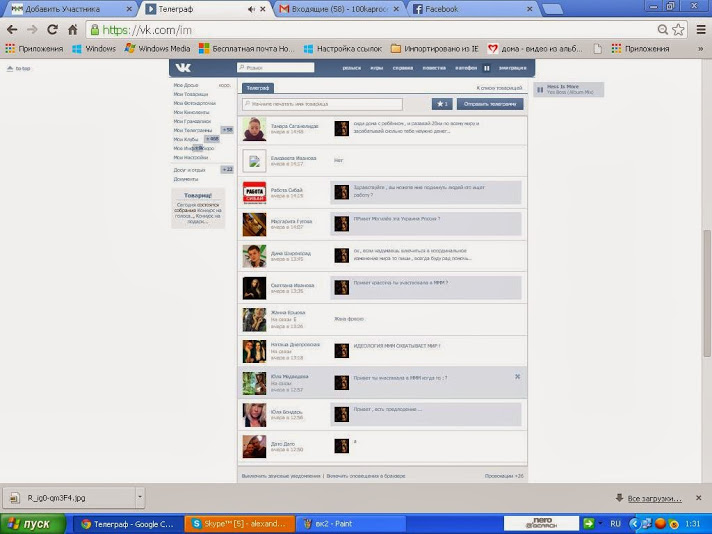The height and width of the screenshot is (534, 712).
Task: Click the Отправить телеграмму button
Action: click(x=490, y=104)
